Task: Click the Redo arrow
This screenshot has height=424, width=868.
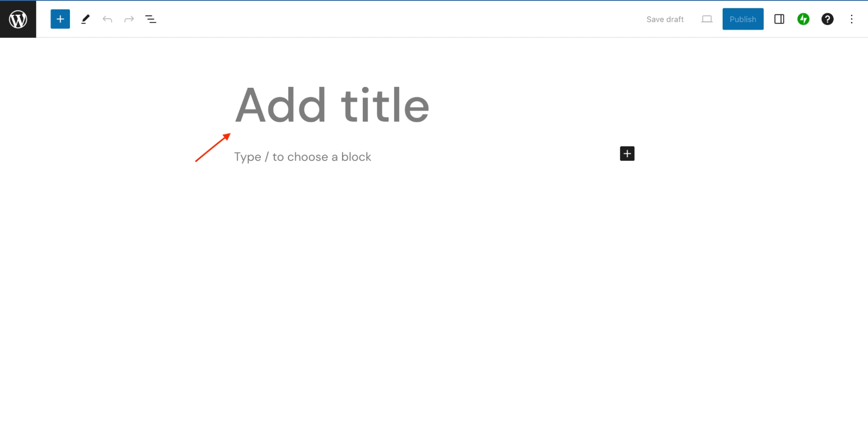Action: 129,19
